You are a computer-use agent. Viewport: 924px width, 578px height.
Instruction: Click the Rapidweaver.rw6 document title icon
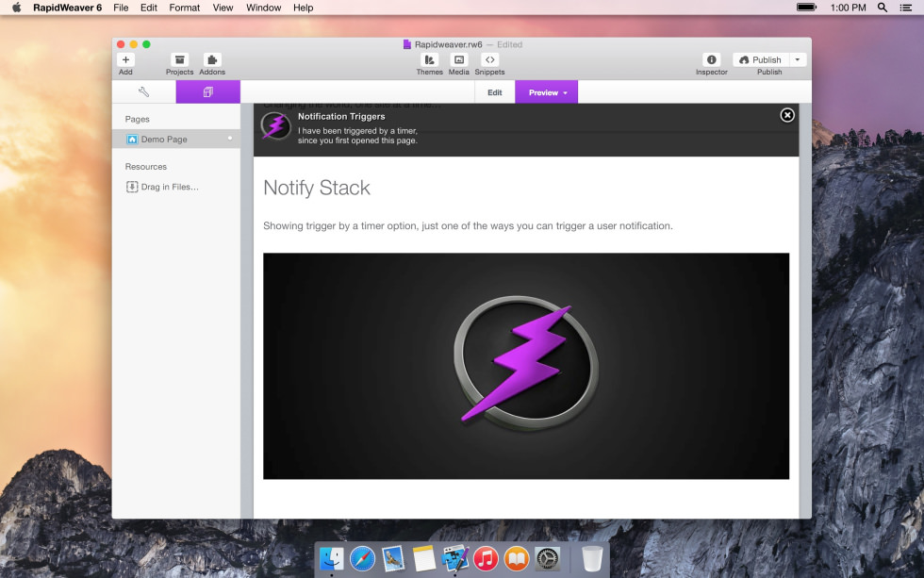tap(406, 44)
